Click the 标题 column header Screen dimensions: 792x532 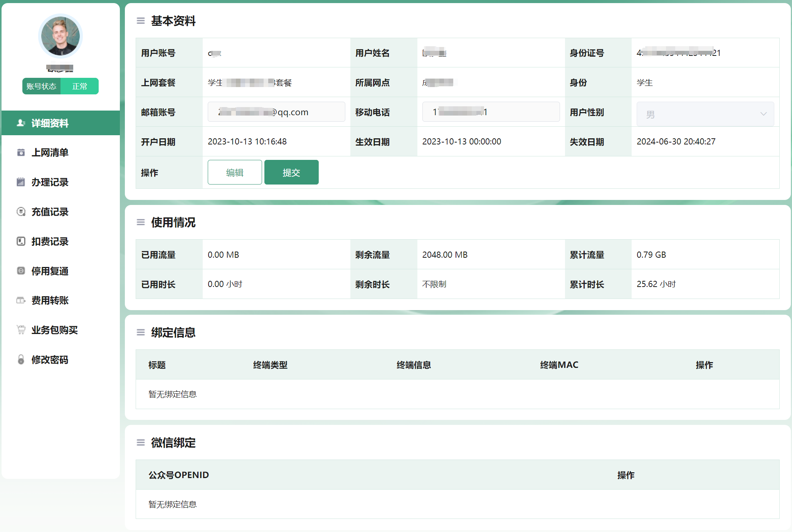157,365
